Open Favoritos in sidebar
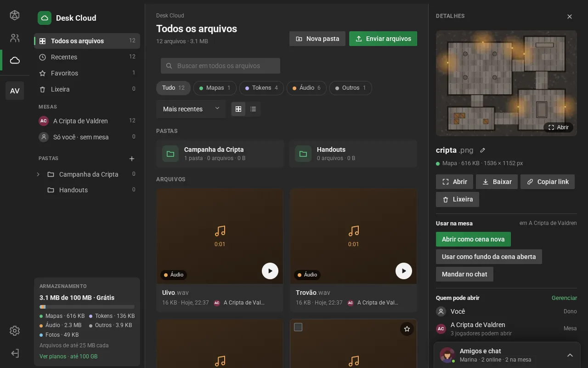588x368 pixels. [x=87, y=73]
